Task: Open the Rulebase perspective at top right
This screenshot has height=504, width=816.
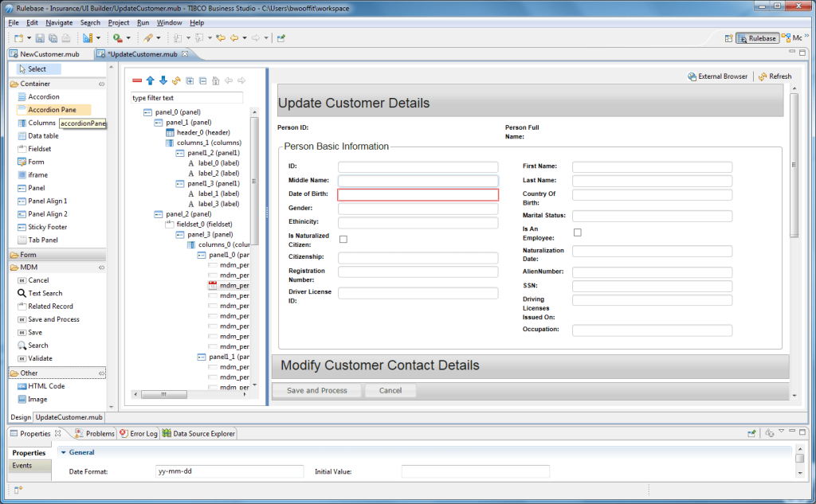Action: (756, 37)
